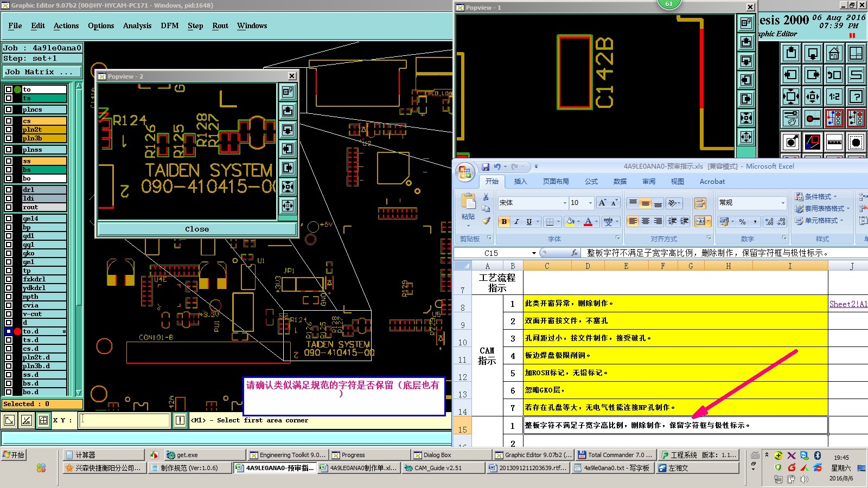Click the percent style button in Excel
The image size is (868, 488).
coord(743,221)
